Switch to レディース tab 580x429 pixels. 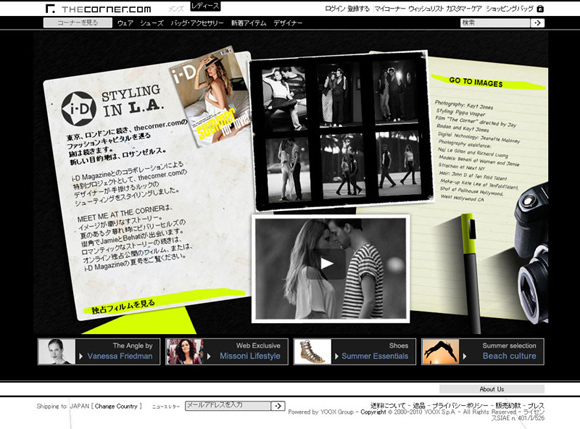coord(205,6)
